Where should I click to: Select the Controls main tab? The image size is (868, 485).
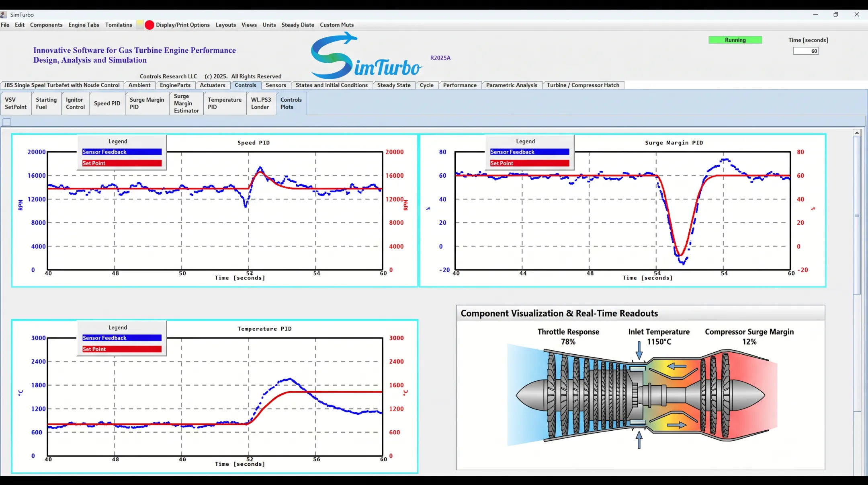click(x=246, y=85)
